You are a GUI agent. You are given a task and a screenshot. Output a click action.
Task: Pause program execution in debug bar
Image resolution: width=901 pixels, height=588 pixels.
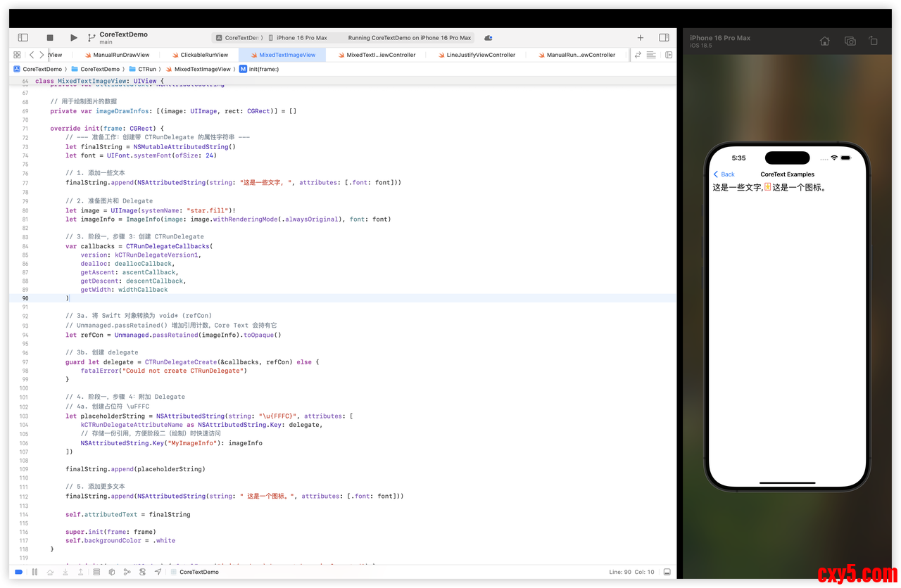(34, 572)
